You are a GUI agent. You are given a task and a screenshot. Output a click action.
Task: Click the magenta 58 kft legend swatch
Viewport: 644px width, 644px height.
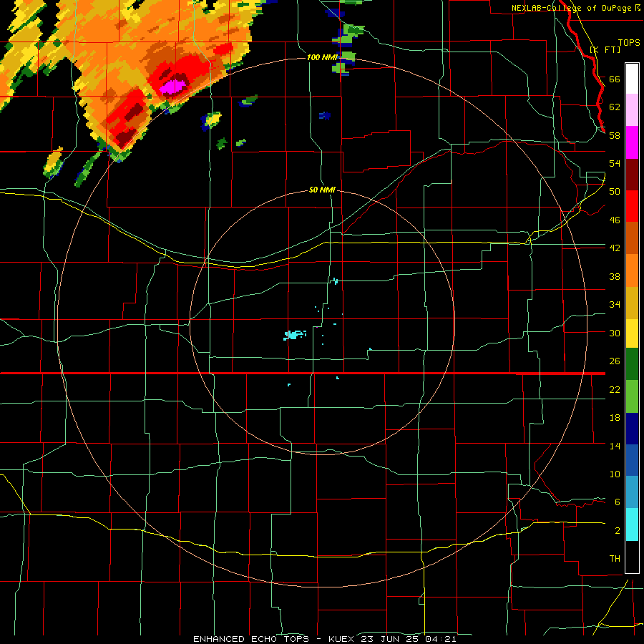[632, 142]
